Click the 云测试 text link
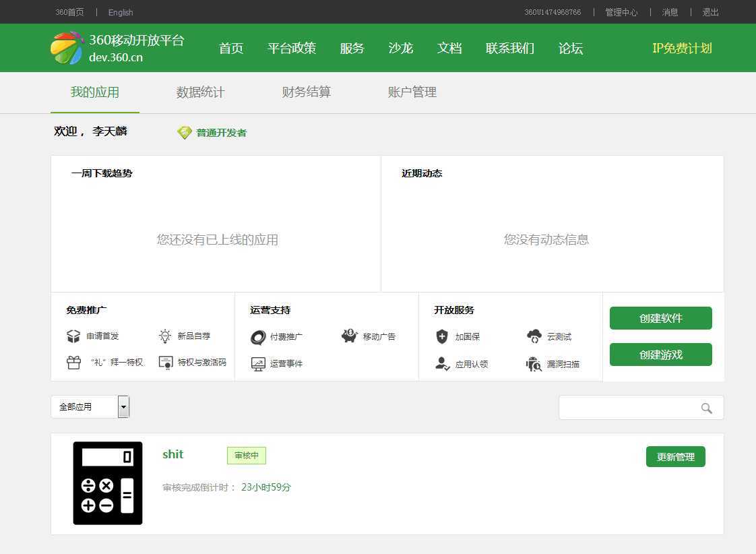 [x=559, y=336]
